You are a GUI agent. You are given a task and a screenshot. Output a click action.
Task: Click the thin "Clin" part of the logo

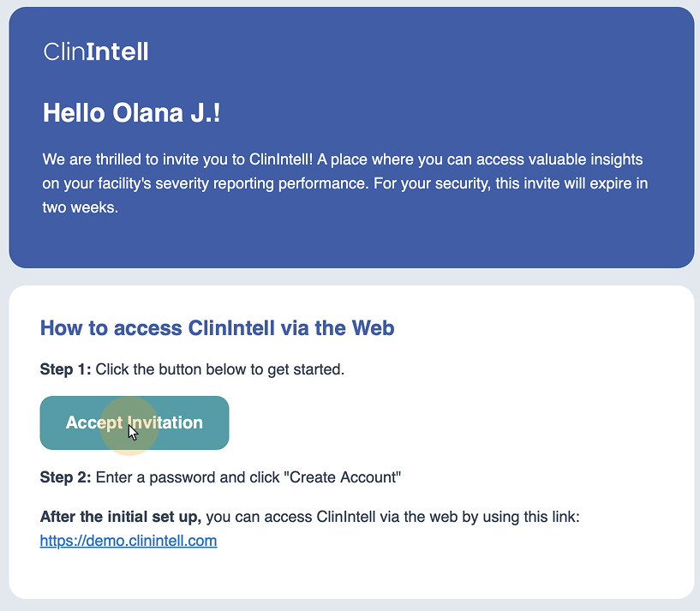pyautogui.click(x=64, y=52)
